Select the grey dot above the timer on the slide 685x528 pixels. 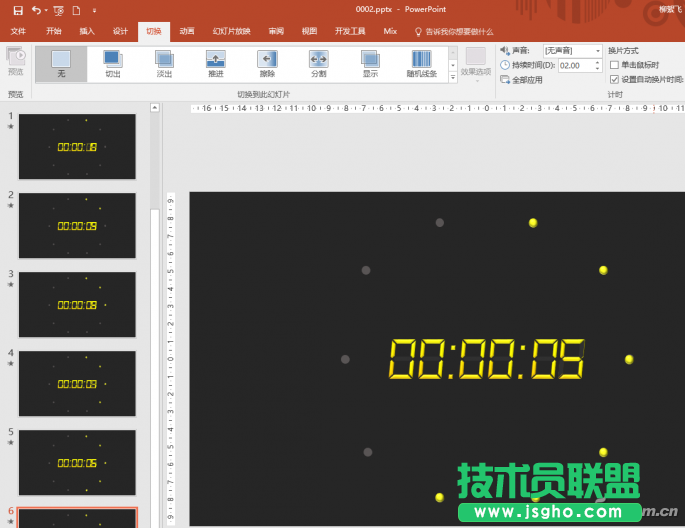click(440, 223)
